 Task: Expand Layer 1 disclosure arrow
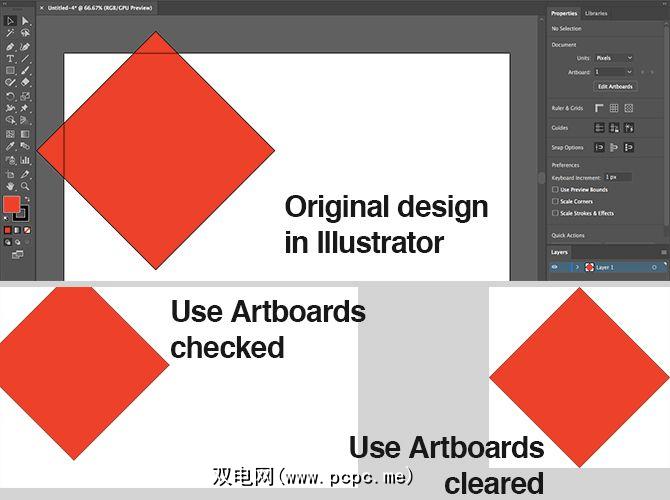[x=577, y=267]
